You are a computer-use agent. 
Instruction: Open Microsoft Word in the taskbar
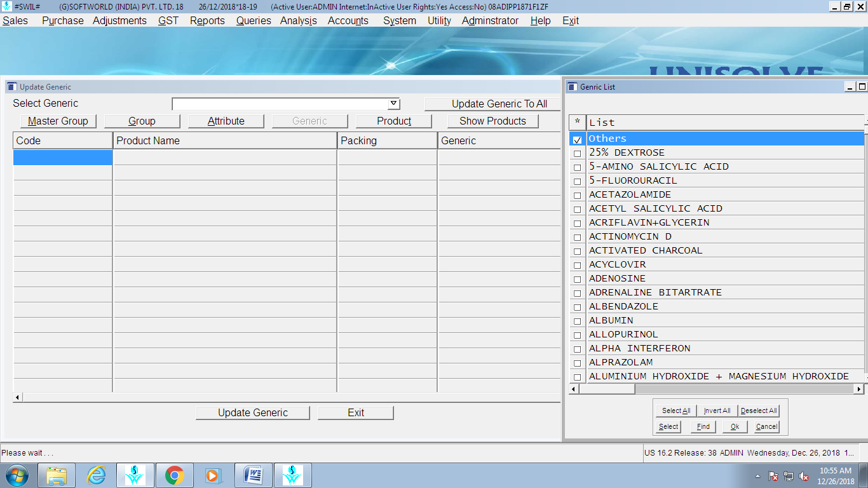tap(253, 475)
